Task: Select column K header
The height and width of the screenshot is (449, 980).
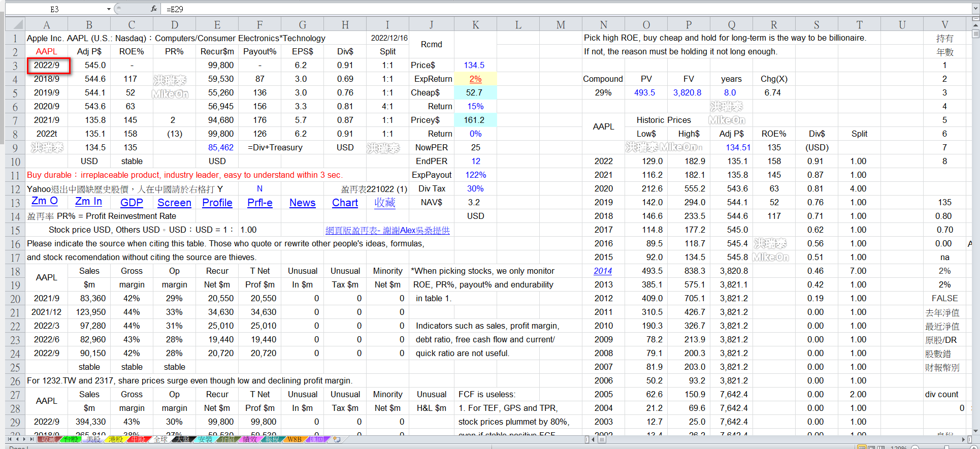Action: (475, 25)
